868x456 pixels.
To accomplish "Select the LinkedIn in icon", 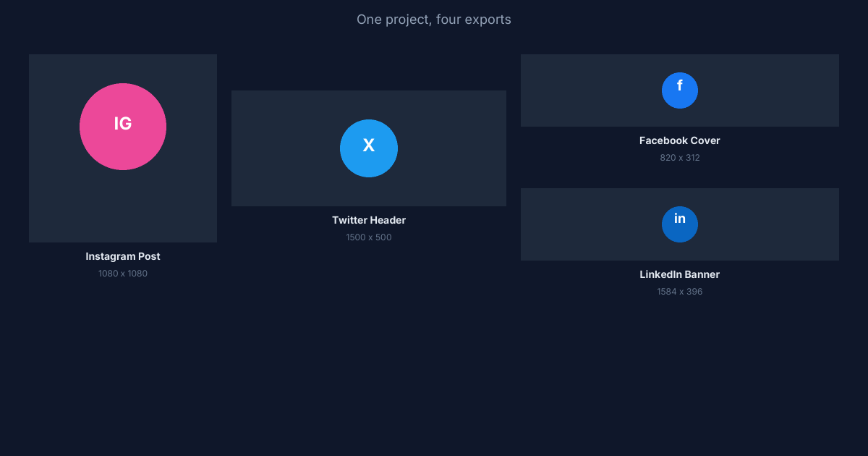I will pos(680,224).
